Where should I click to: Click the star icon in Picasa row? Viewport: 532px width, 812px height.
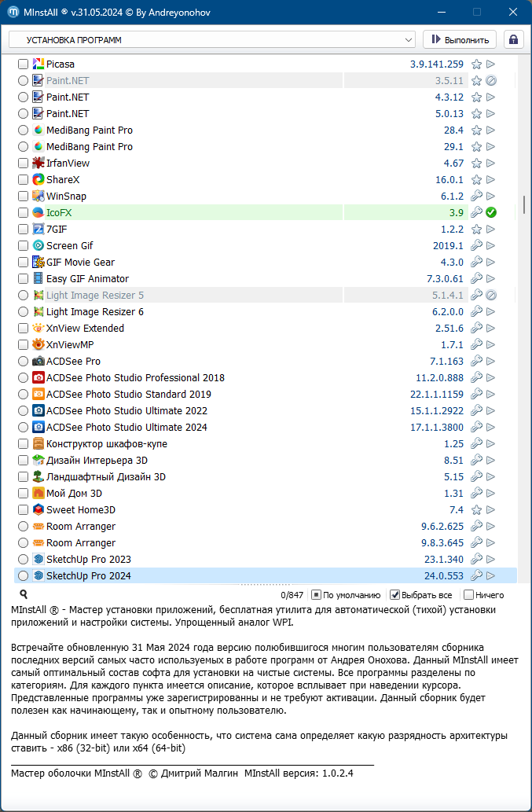click(x=477, y=64)
